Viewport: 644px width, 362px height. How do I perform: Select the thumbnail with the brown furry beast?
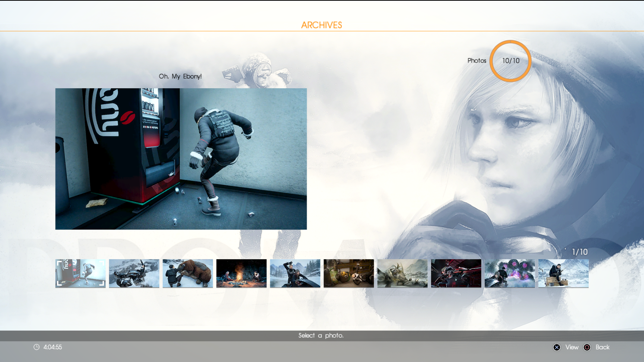point(188,273)
